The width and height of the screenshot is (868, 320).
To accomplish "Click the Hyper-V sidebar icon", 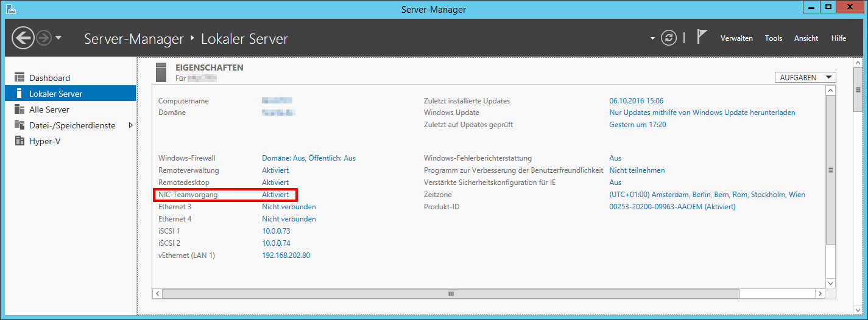I will click(x=19, y=141).
